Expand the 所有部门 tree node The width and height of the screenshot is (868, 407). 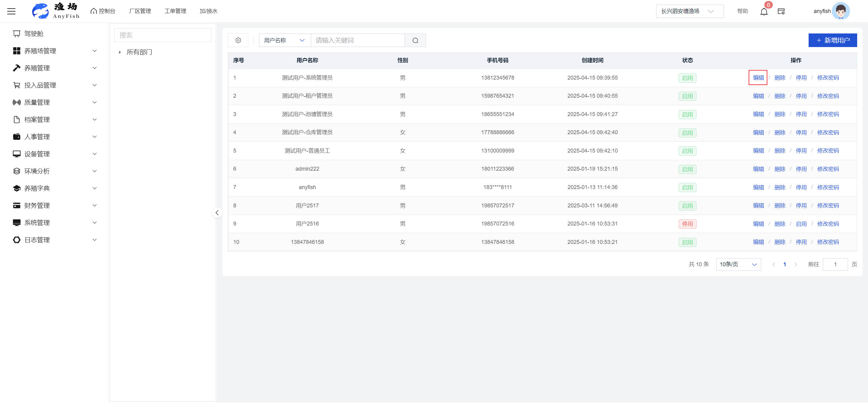(120, 52)
